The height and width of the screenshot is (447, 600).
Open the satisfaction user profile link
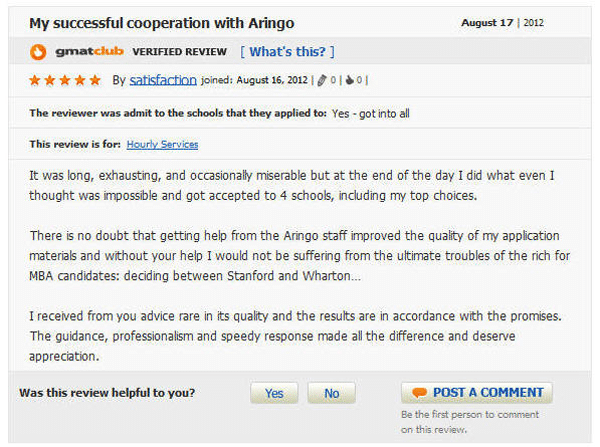click(163, 80)
